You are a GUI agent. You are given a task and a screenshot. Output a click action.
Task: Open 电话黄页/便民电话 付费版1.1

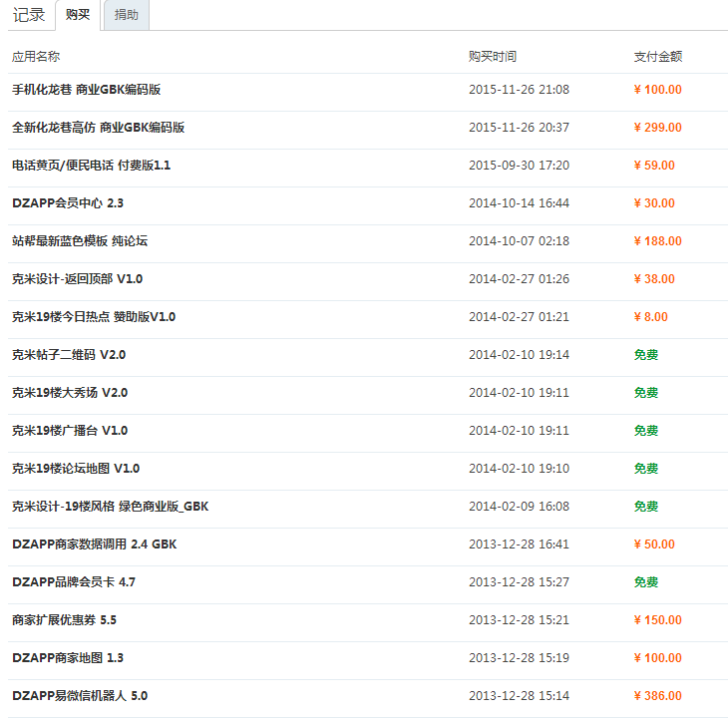point(92,166)
